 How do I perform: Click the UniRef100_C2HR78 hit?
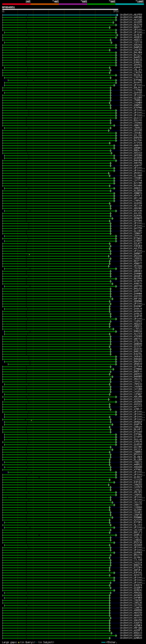(131, 607)
